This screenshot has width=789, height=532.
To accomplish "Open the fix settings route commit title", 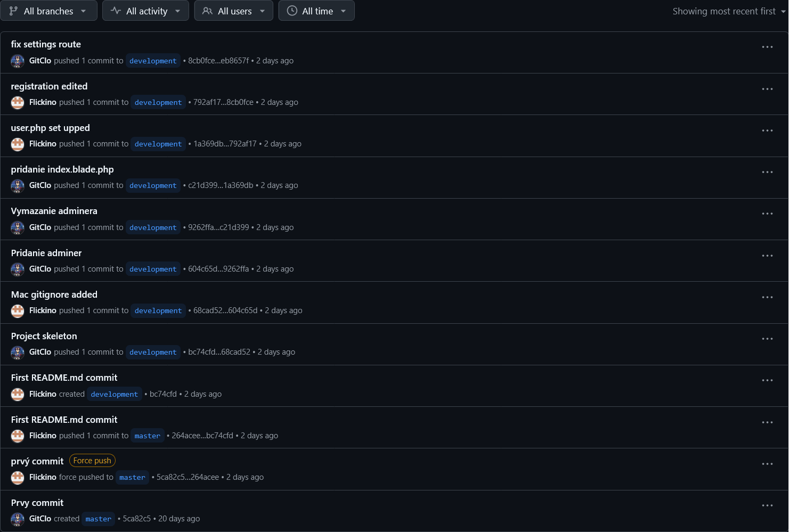I will coord(46,44).
